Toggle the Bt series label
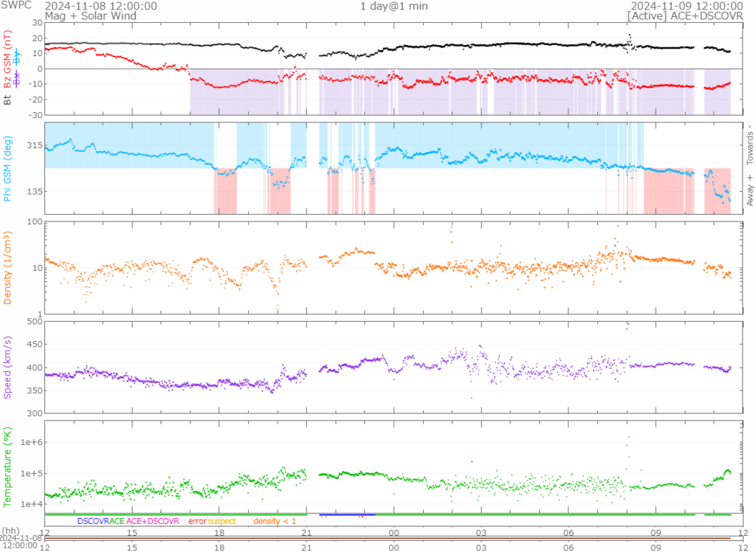This screenshot has width=756, height=552. (7, 100)
